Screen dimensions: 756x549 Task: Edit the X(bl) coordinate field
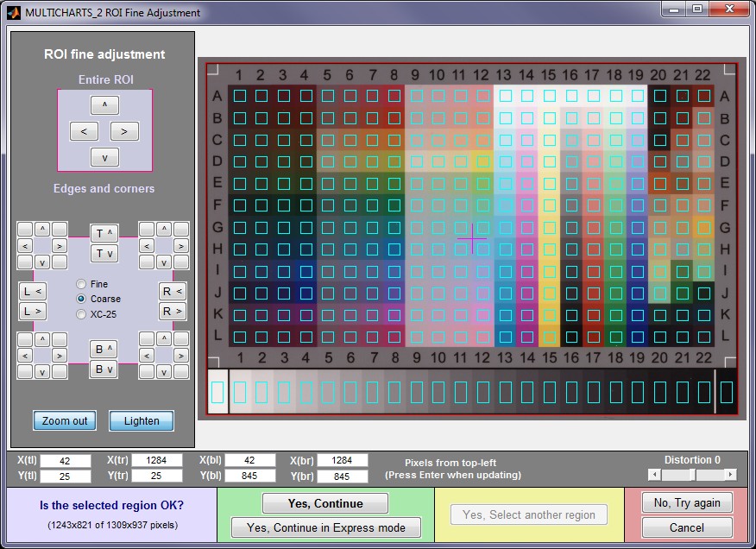pyautogui.click(x=249, y=460)
